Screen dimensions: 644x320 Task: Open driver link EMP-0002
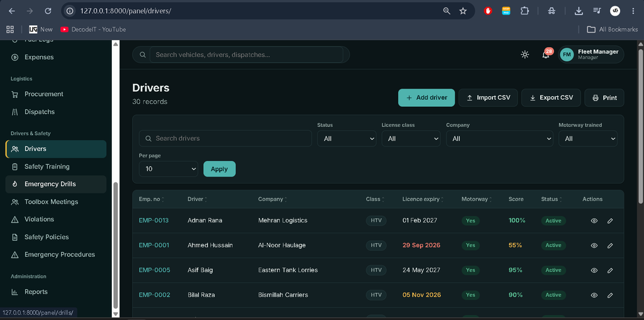tap(155, 295)
